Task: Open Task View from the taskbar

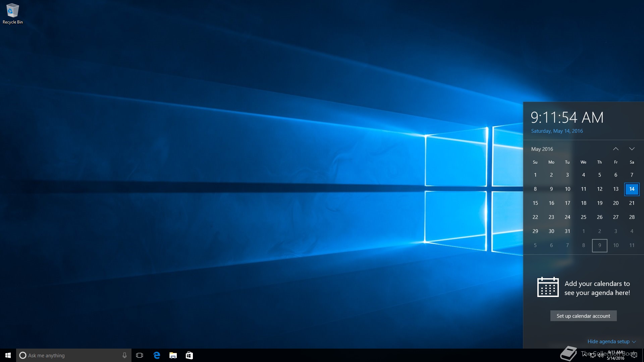Action: pyautogui.click(x=140, y=355)
